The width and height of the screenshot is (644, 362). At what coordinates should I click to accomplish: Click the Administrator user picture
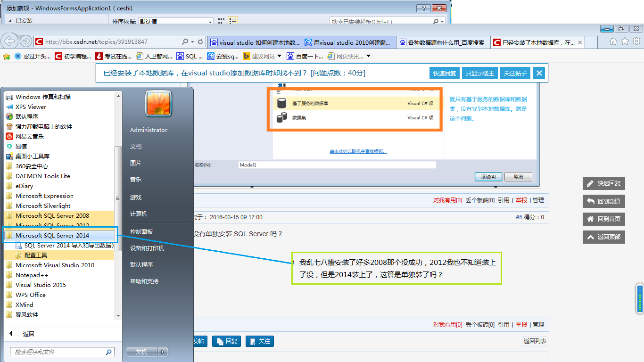[158, 103]
